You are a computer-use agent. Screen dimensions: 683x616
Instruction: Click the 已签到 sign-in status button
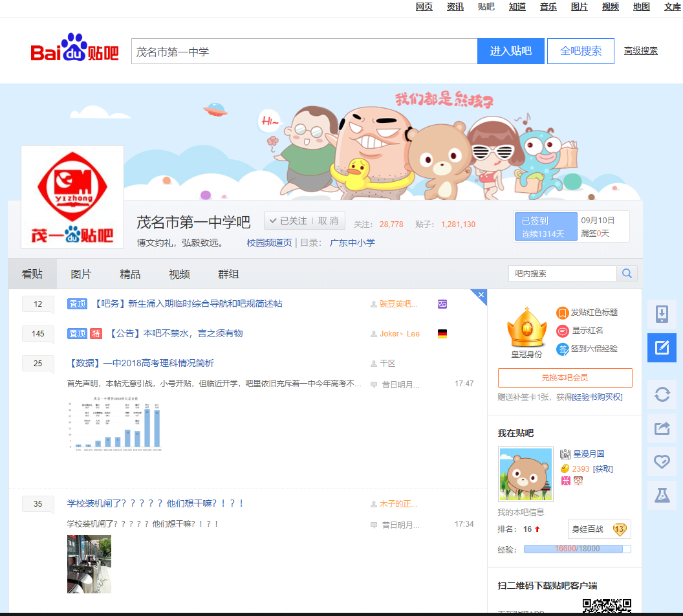coord(546,226)
